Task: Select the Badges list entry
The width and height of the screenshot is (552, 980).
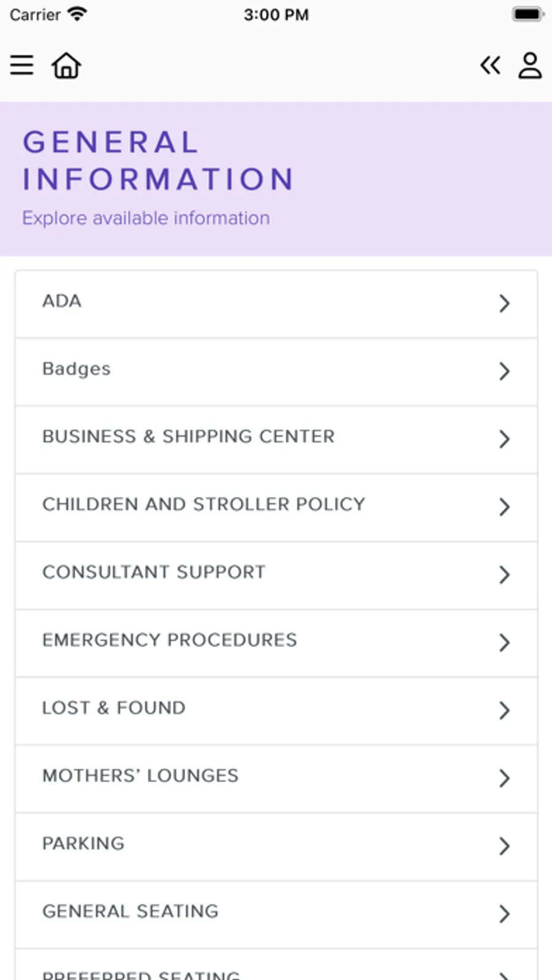Action: (x=77, y=369)
